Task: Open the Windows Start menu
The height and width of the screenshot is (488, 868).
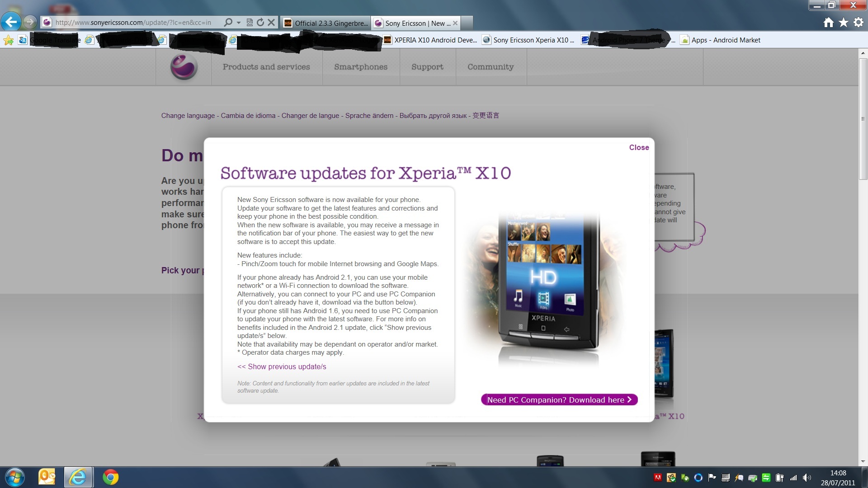Action: pos(14,477)
